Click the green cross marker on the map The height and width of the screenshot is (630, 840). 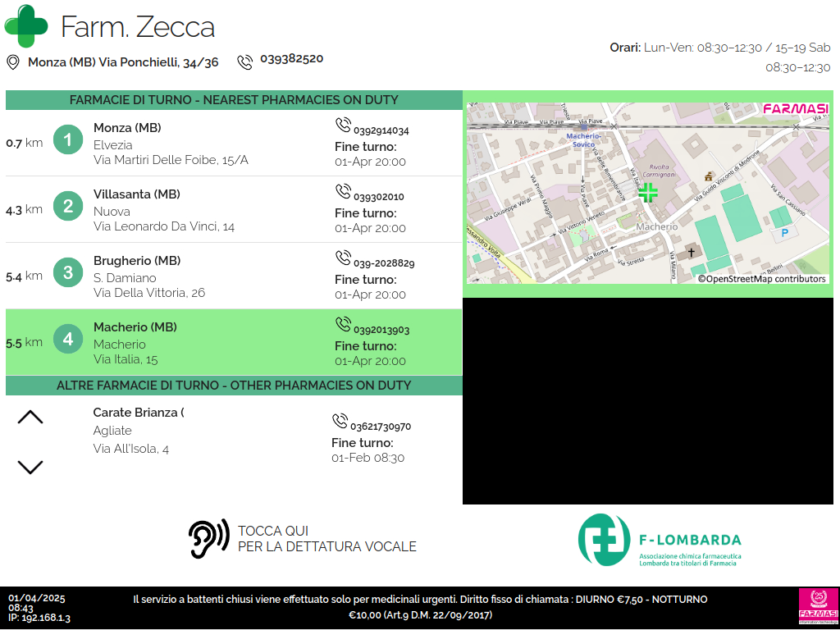[x=648, y=193]
